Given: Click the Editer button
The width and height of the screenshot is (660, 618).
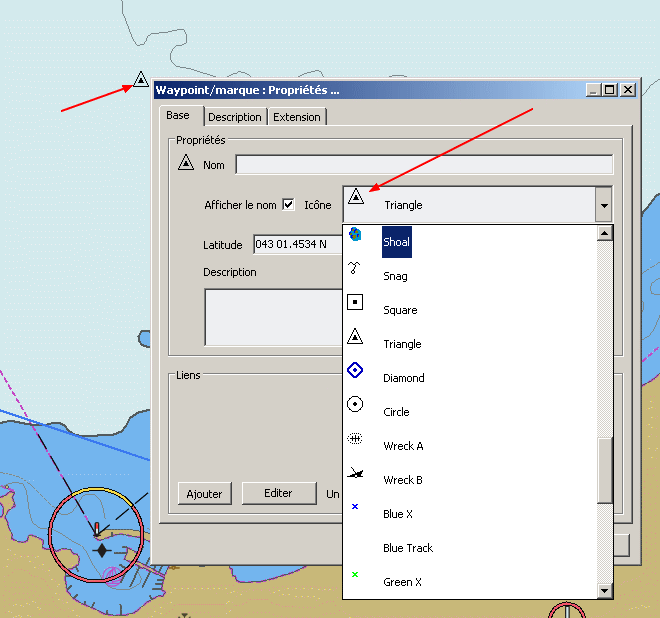Looking at the screenshot, I should tap(279, 493).
